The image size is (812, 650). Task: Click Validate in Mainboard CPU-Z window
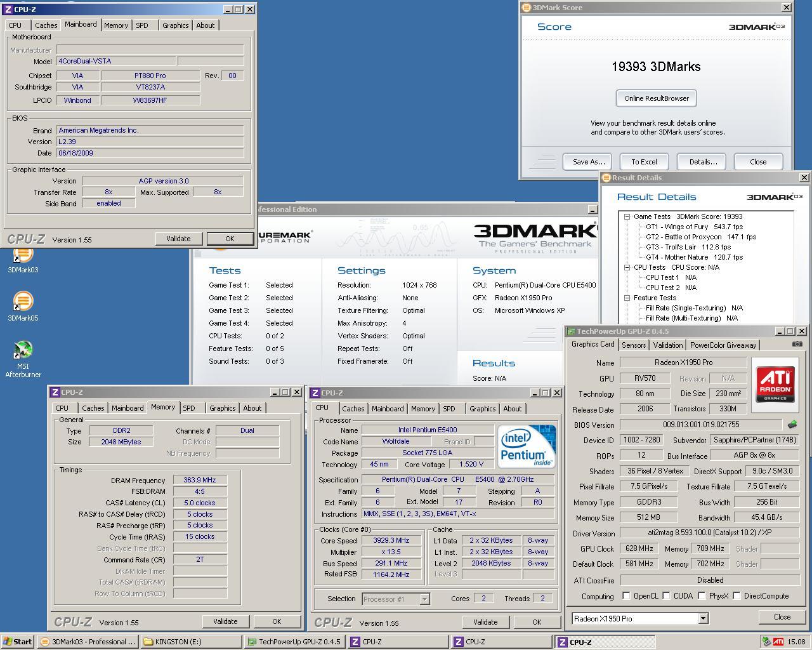click(178, 239)
